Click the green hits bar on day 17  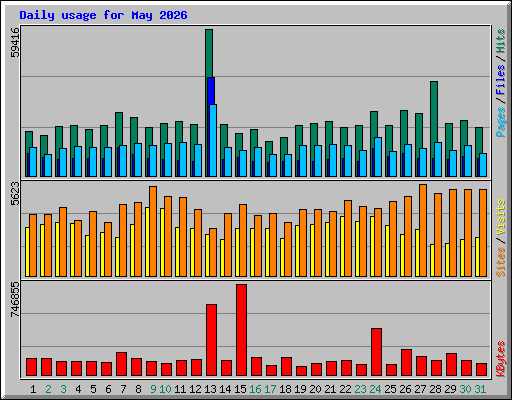coord(269,147)
